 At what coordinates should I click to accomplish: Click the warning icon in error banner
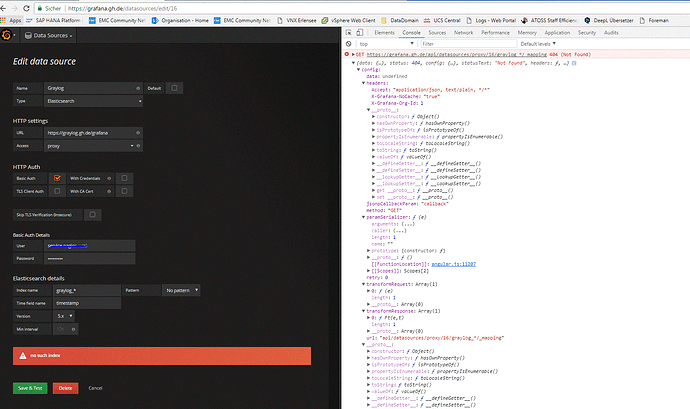point(23,355)
